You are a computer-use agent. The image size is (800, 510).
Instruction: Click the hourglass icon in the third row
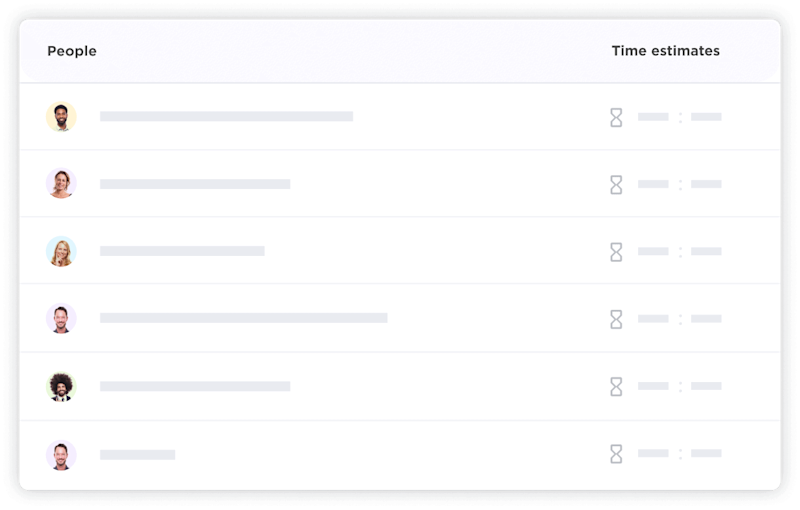point(616,252)
